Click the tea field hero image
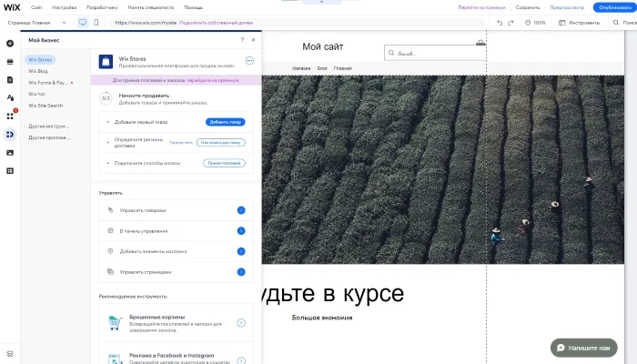 click(443, 169)
